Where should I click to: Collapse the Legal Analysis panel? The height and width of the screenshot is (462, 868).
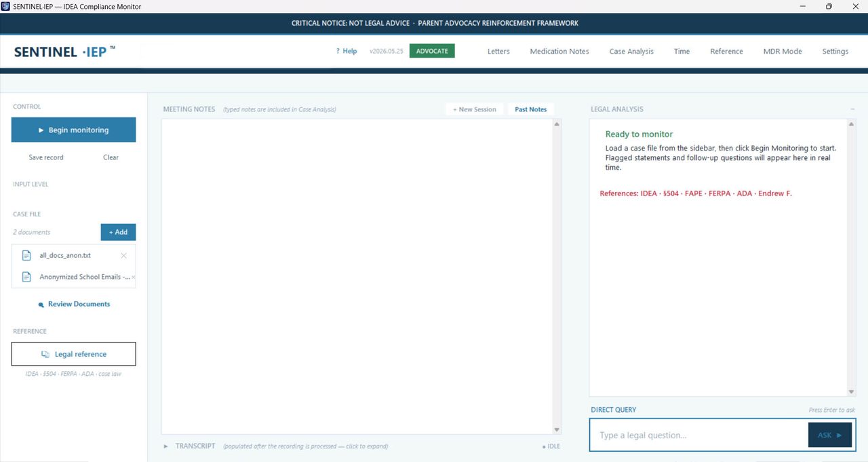852,109
